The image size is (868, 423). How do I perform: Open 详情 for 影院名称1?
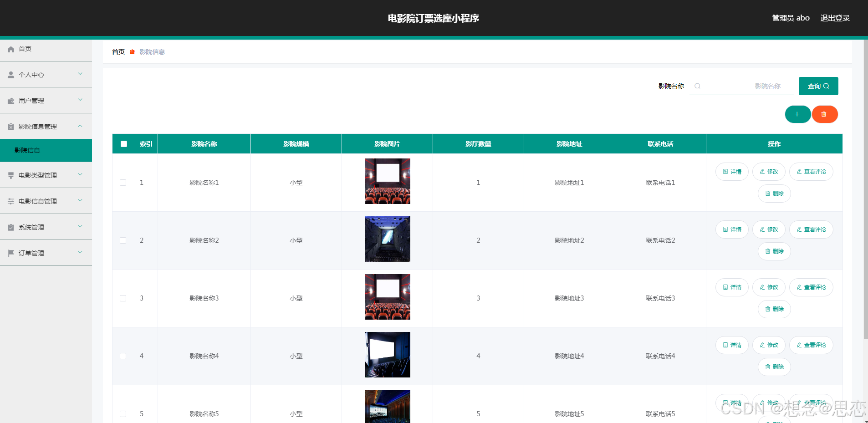(732, 172)
